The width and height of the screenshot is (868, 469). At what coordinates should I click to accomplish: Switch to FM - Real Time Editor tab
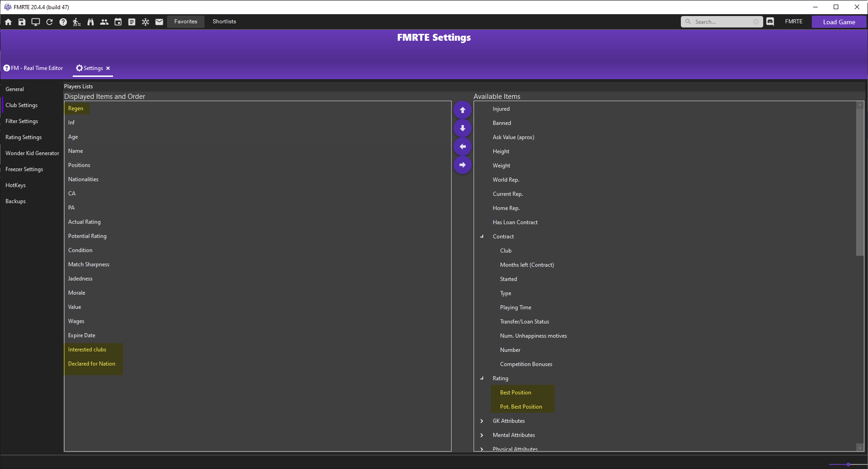pos(33,68)
